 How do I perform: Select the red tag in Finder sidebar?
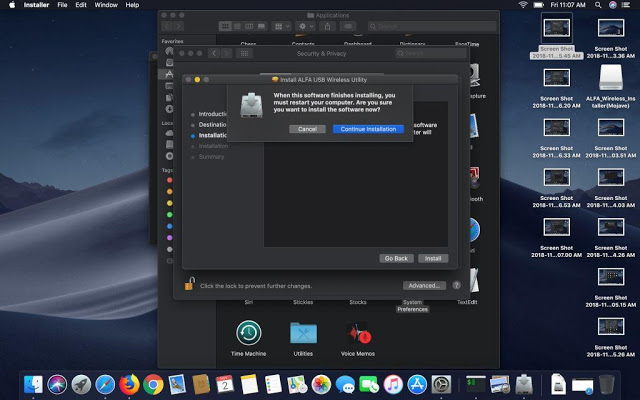tap(168, 180)
